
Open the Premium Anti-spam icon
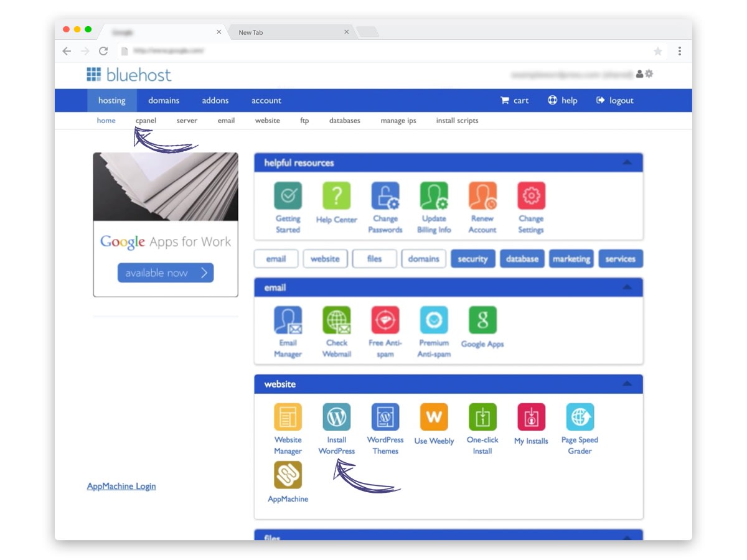434,320
